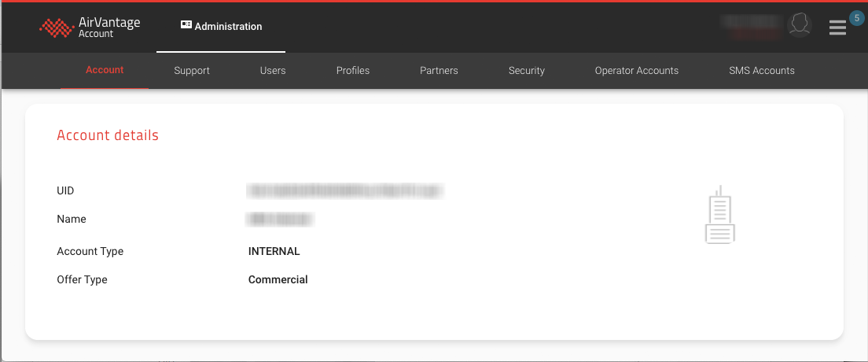868x362 pixels.
Task: Open the Operator Accounts tab
Action: (637, 71)
